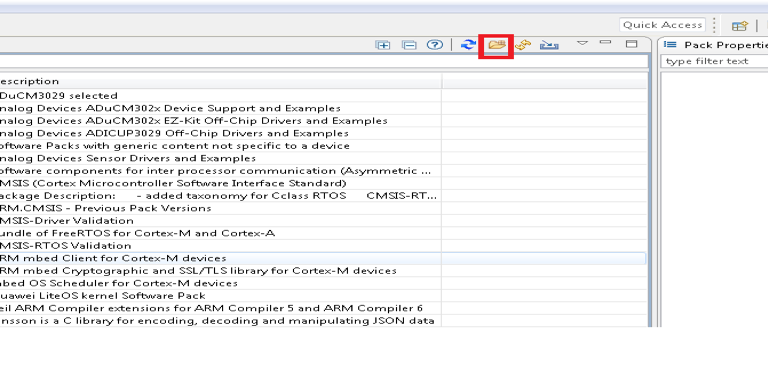Maximize the Packs view panel
This screenshot has height=377, width=768.
632,44
